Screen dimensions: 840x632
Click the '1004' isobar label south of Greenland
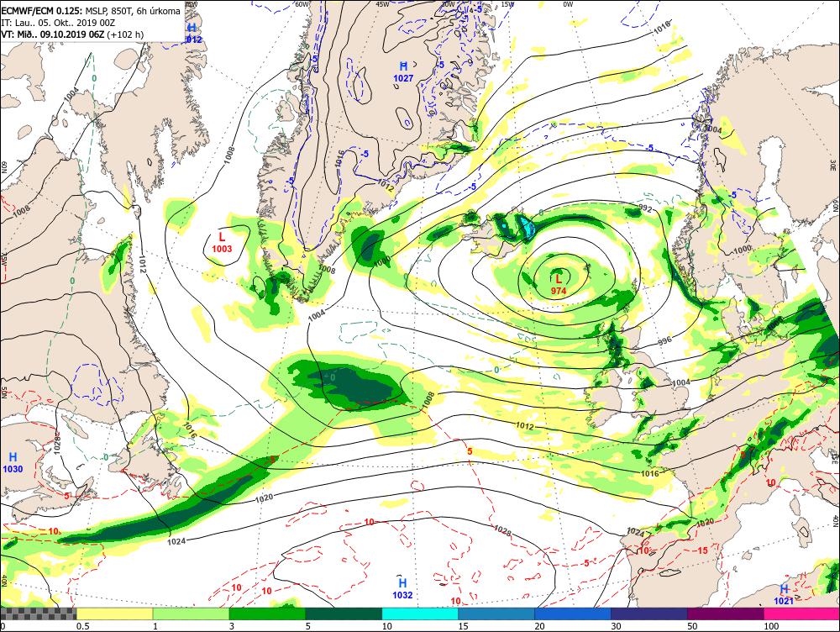(x=317, y=315)
